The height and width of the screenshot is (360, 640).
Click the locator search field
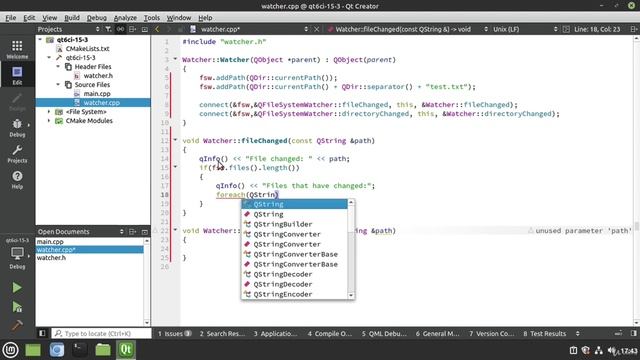click(x=101, y=333)
